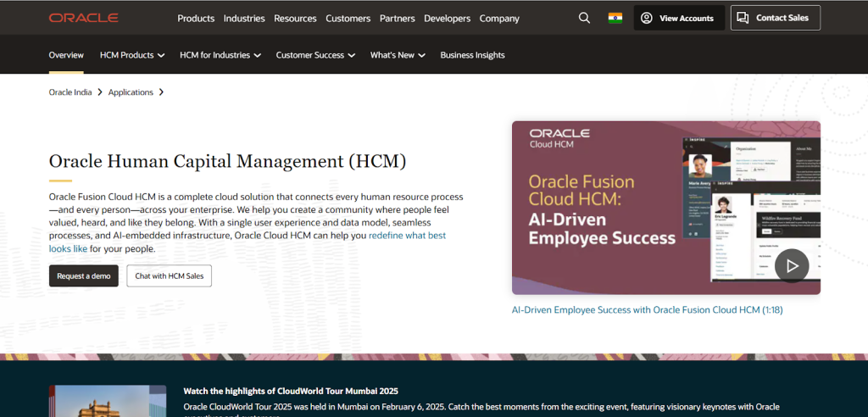Expand Customer Success dropdown
Screen dimensions: 868x417
point(315,55)
